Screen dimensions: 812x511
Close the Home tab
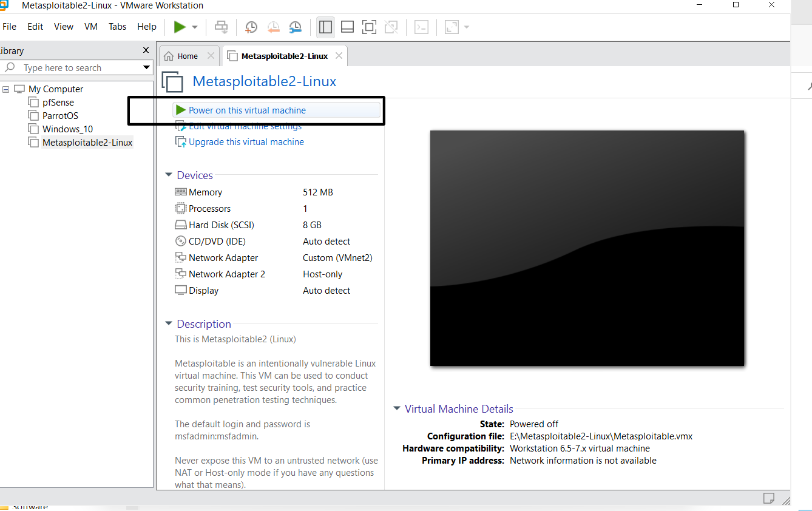pyautogui.click(x=211, y=56)
